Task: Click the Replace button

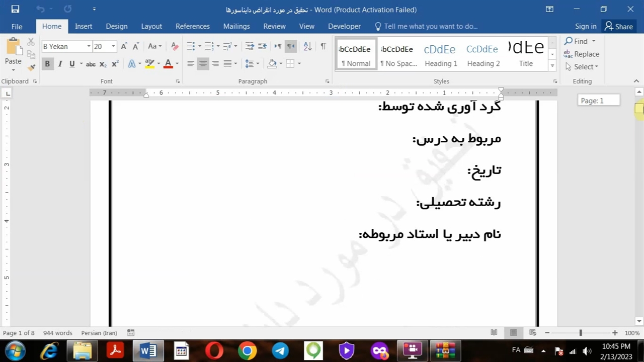Action: [x=582, y=54]
